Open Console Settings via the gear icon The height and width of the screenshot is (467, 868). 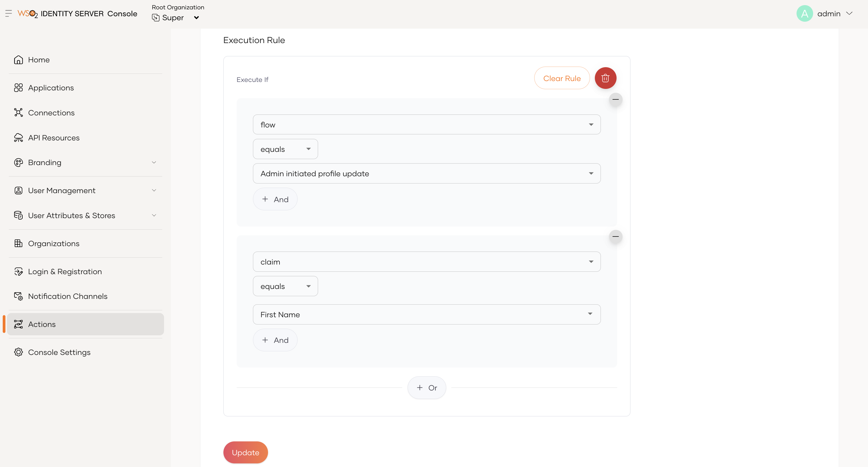click(x=18, y=352)
